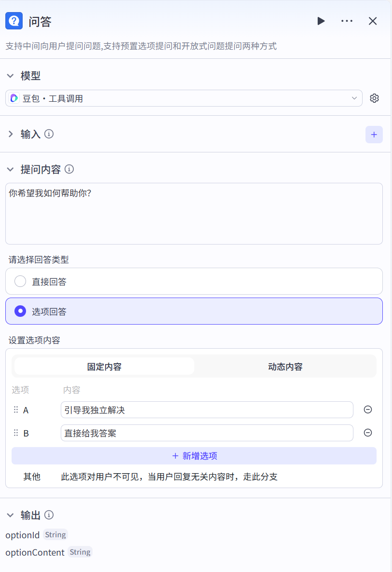
Task: Click info icon beside 提问内容
Action: click(69, 169)
